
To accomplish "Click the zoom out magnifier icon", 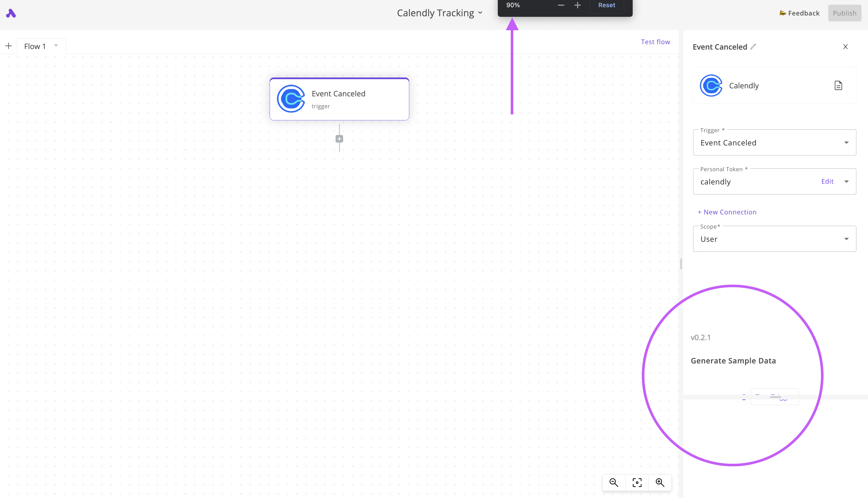I will pyautogui.click(x=614, y=482).
